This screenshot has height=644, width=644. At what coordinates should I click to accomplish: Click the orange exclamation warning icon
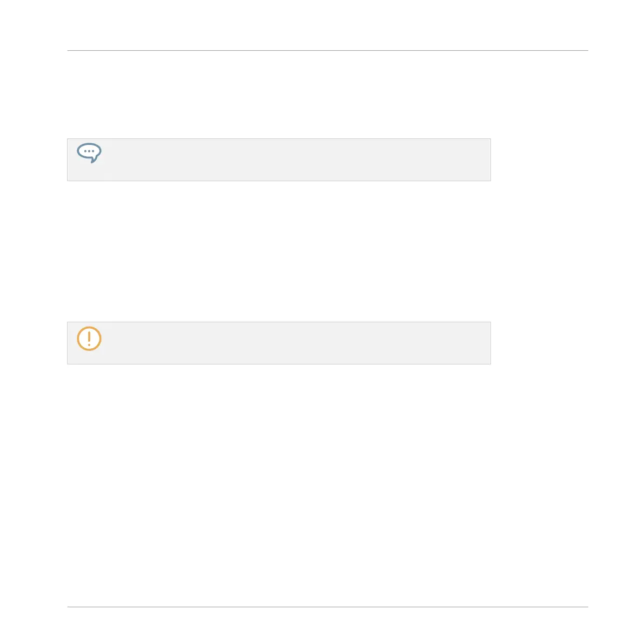click(x=89, y=338)
